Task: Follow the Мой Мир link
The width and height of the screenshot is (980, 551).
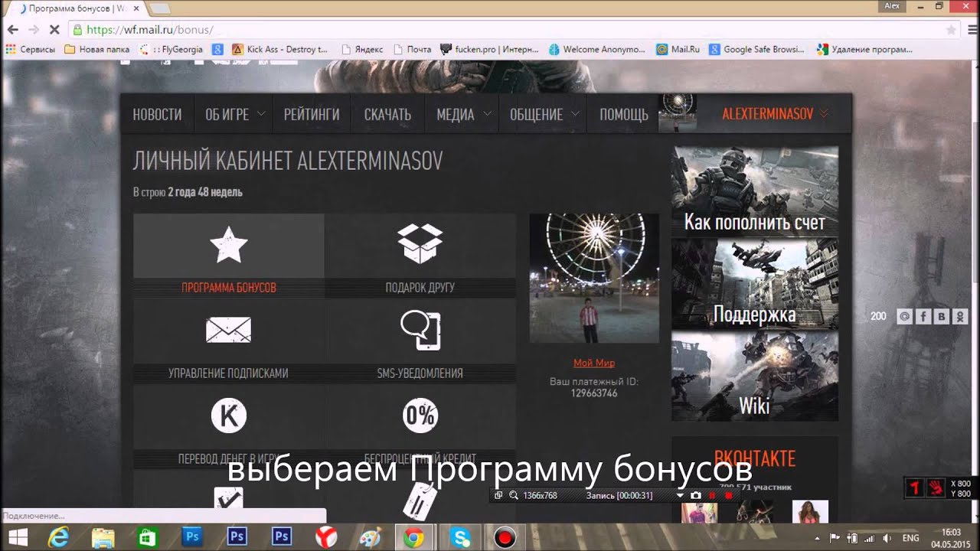Action: click(594, 363)
